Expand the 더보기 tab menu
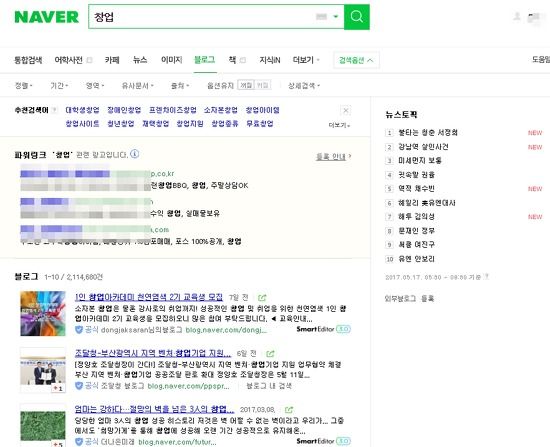Viewport: 550px width, 447px height. point(306,60)
